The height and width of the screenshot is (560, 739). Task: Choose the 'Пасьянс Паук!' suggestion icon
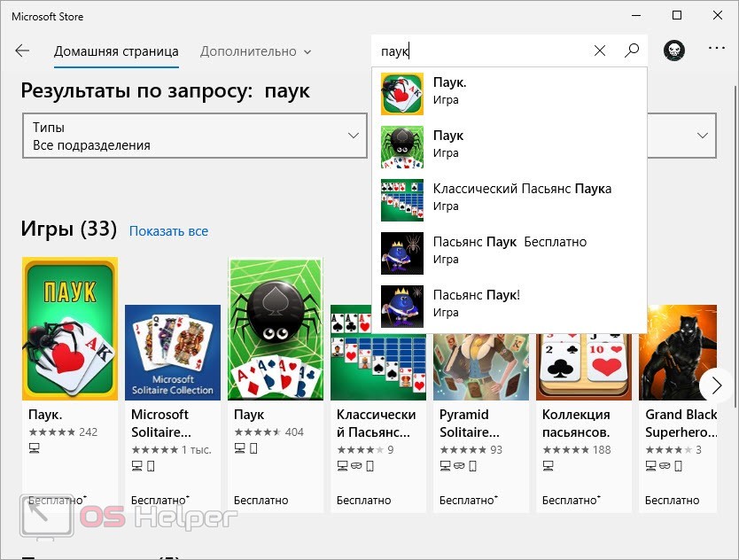click(402, 307)
